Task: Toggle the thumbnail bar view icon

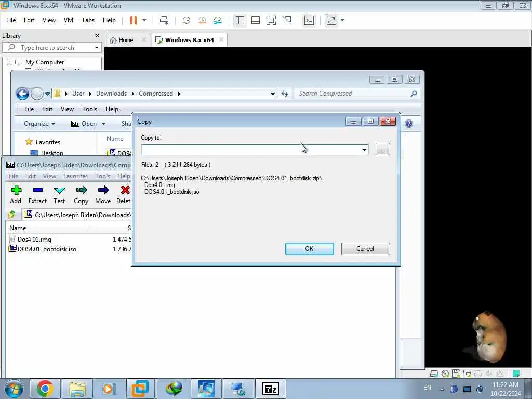Action: click(x=256, y=20)
